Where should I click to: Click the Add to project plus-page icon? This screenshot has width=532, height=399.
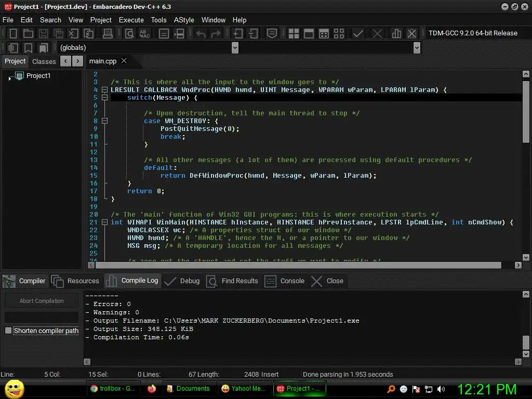coord(238,33)
